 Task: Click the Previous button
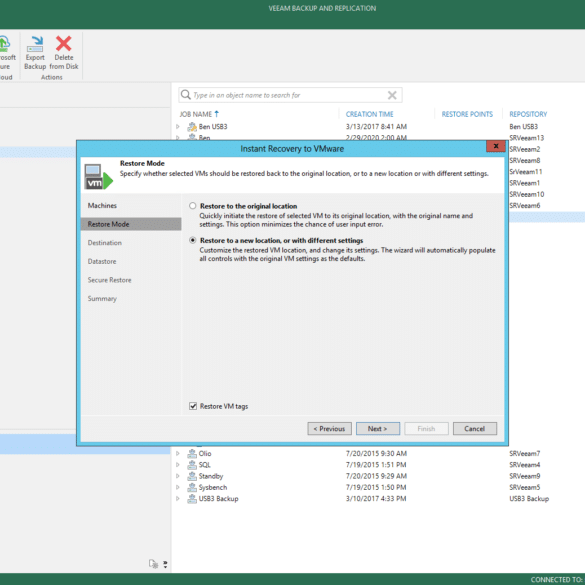click(329, 429)
